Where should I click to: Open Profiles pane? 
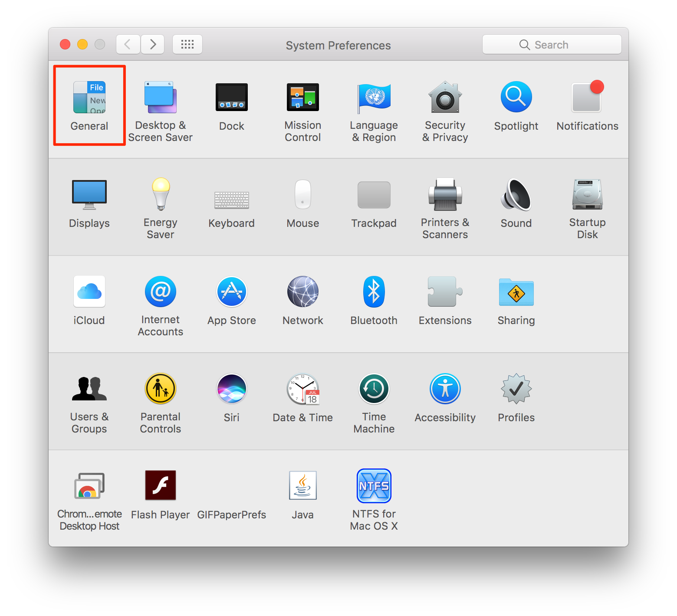516,398
